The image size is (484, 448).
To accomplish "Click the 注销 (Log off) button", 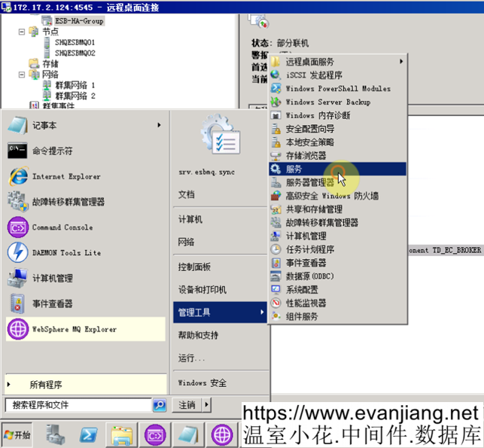I will click(x=186, y=405).
